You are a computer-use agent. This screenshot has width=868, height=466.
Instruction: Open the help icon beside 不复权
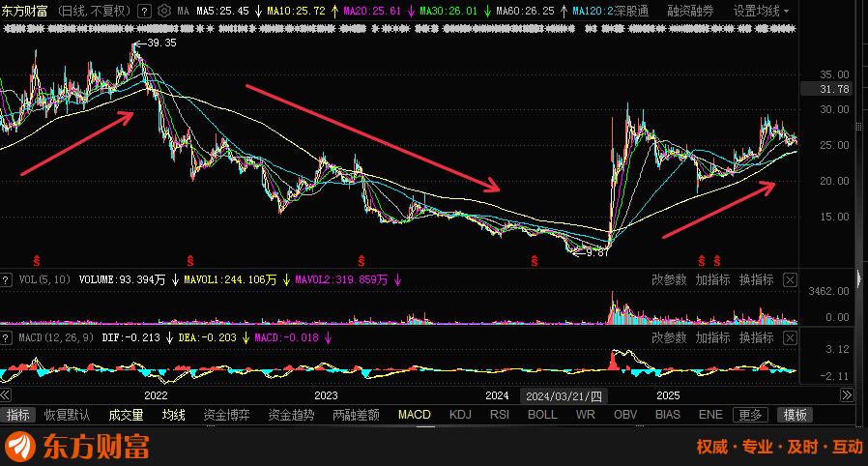(144, 11)
